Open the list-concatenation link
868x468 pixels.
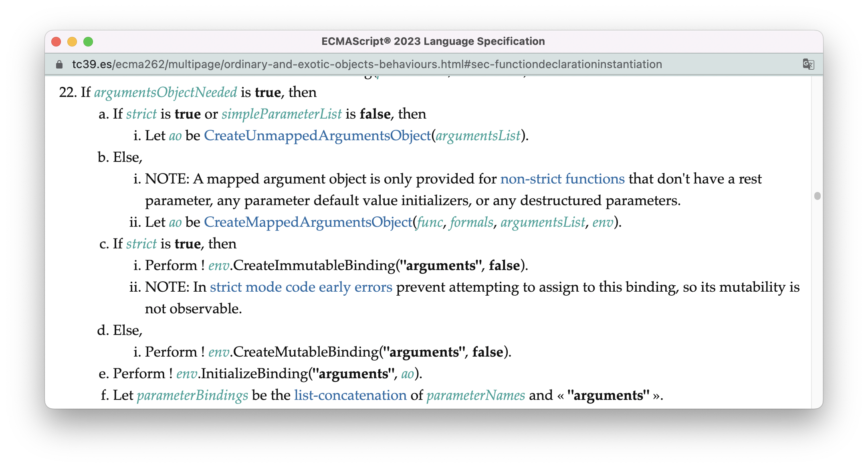[x=350, y=395]
